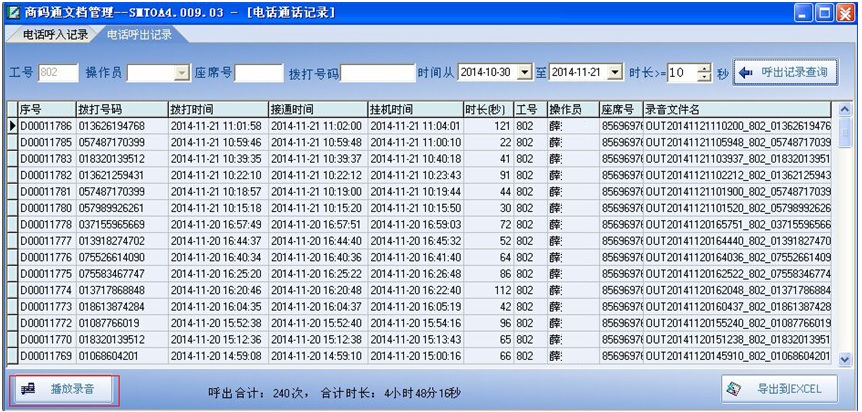The image size is (862, 412).
Task: Increase the 时长 value with up stepper
Action: pyautogui.click(x=690, y=68)
